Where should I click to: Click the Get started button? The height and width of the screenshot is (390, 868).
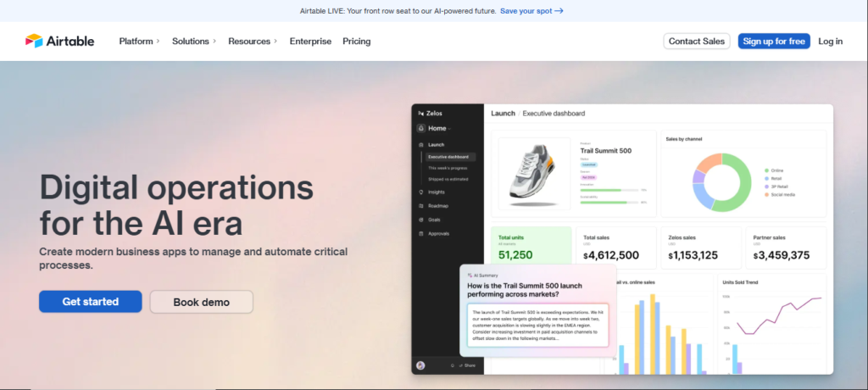[90, 301]
